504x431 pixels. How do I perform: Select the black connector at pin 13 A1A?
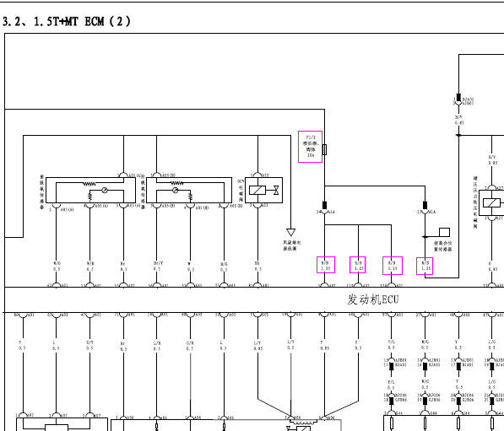[425, 205]
